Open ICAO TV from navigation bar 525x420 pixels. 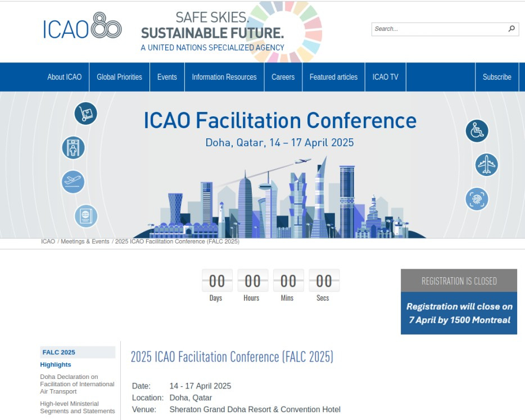pyautogui.click(x=386, y=77)
